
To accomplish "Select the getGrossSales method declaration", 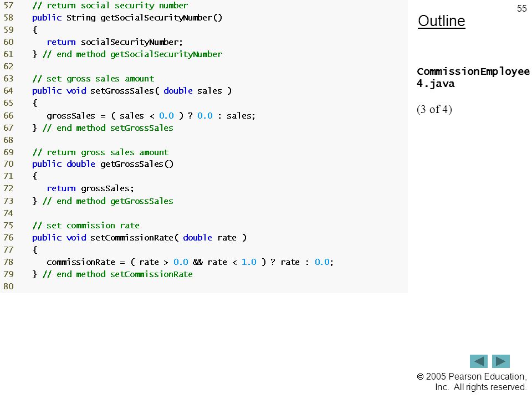I will point(103,164).
